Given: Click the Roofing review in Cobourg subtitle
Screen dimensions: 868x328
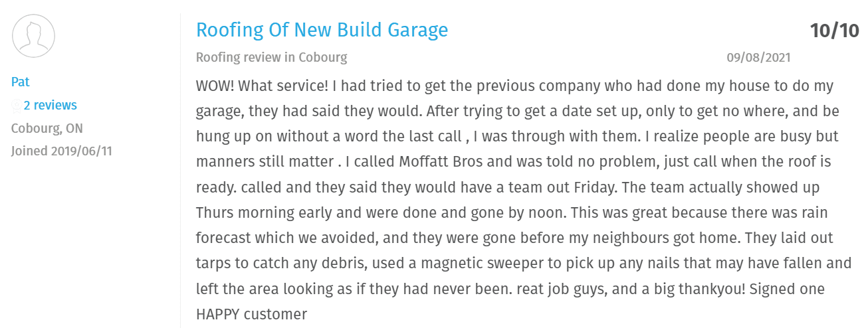Looking at the screenshot, I should point(271,57).
